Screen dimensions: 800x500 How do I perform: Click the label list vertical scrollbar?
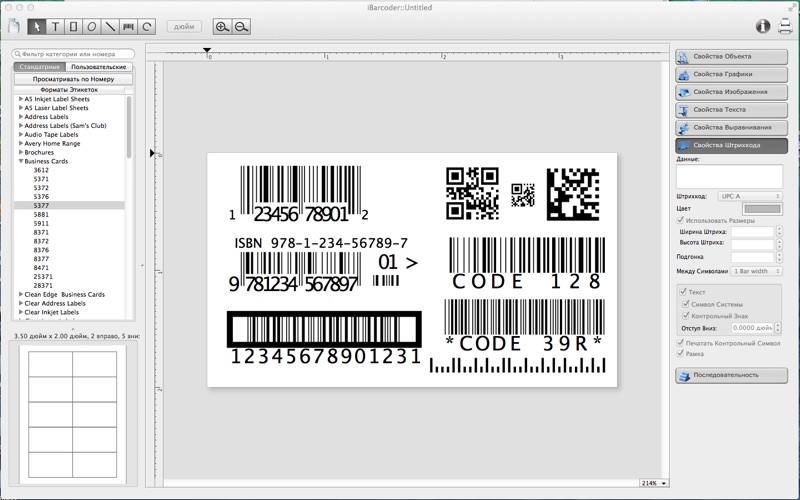click(x=129, y=128)
